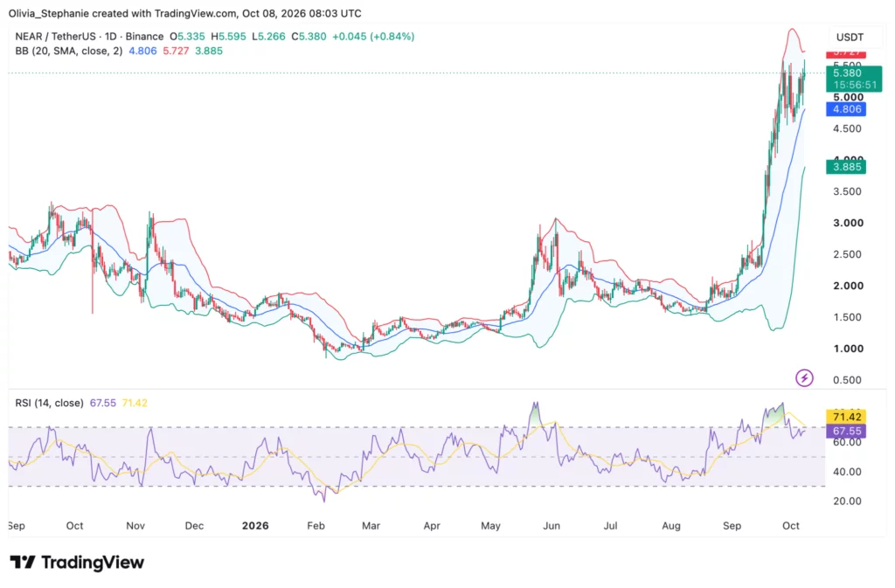This screenshot has height=588, width=895.
Task: Click the open price O5.335
Action: point(187,37)
